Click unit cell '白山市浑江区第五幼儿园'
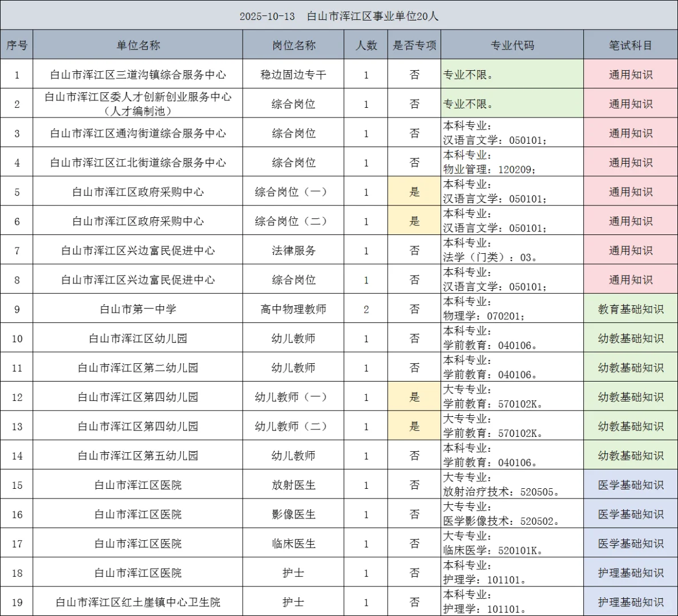Image resolution: width=678 pixels, height=616 pixels. click(138, 456)
